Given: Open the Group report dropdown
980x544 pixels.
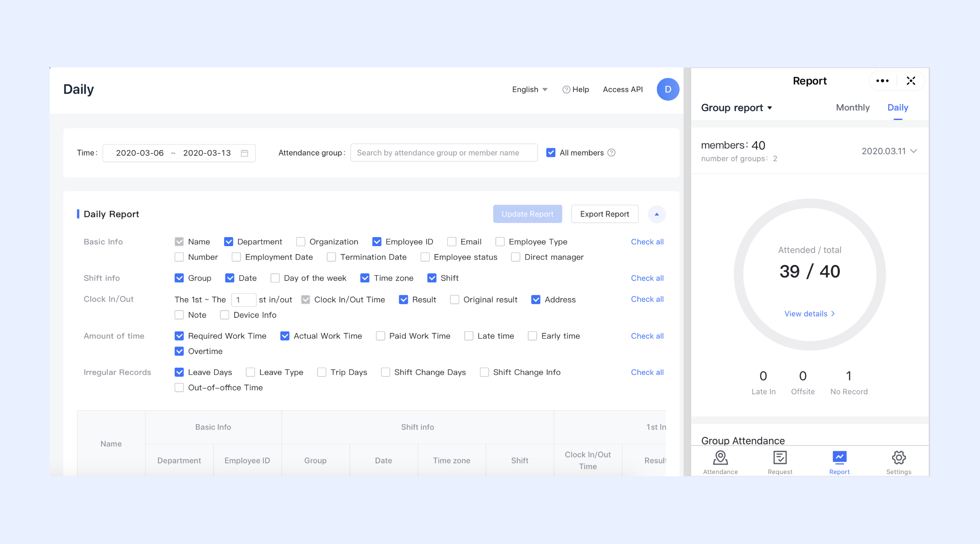Looking at the screenshot, I should coord(737,108).
